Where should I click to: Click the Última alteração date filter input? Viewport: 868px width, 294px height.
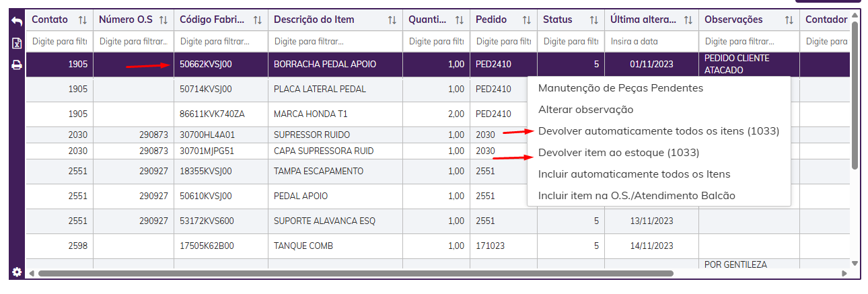tap(651, 42)
